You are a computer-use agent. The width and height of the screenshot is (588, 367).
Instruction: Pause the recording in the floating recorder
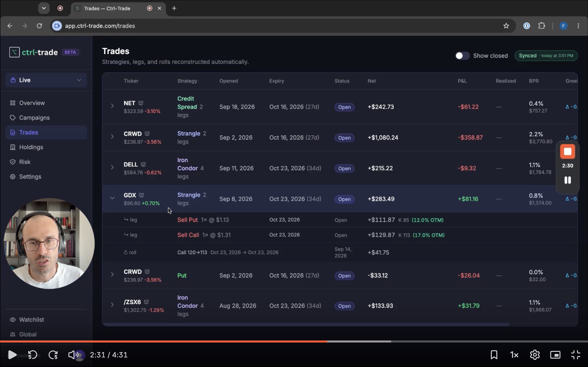(x=567, y=180)
